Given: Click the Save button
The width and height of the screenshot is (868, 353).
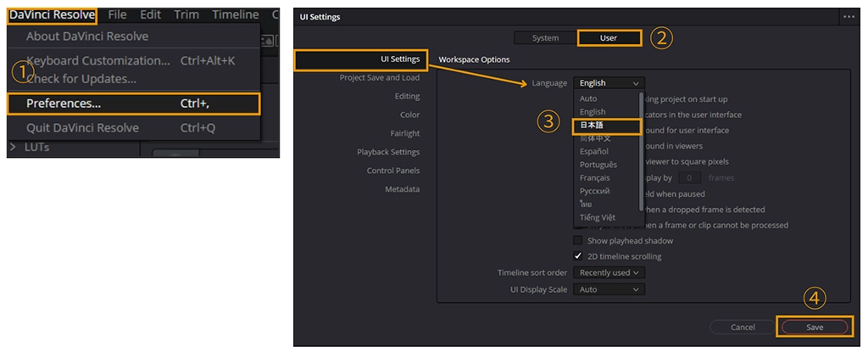Looking at the screenshot, I should [815, 327].
